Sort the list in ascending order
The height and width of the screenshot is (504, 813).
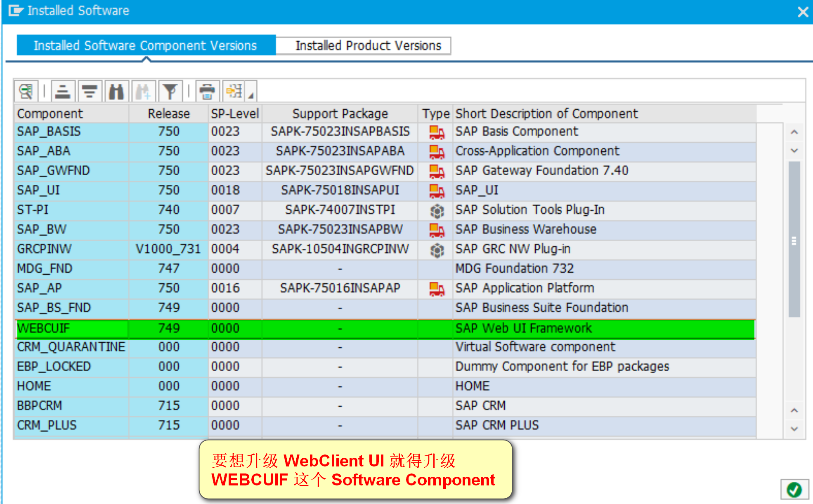tap(63, 91)
